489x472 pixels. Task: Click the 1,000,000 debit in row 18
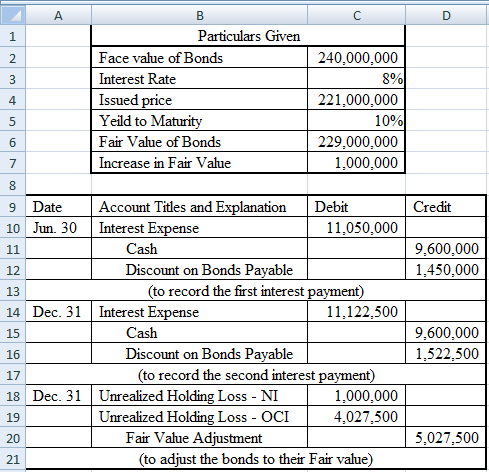356,396
